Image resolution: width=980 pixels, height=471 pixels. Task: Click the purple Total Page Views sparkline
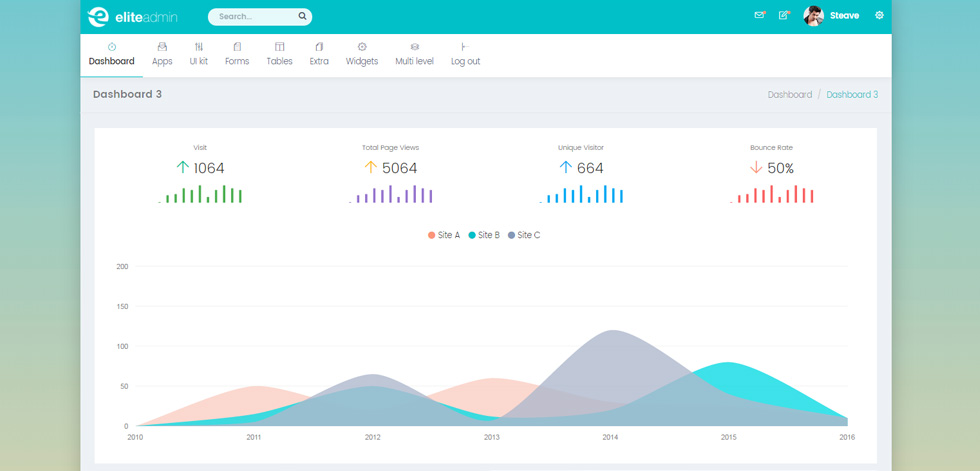391,194
